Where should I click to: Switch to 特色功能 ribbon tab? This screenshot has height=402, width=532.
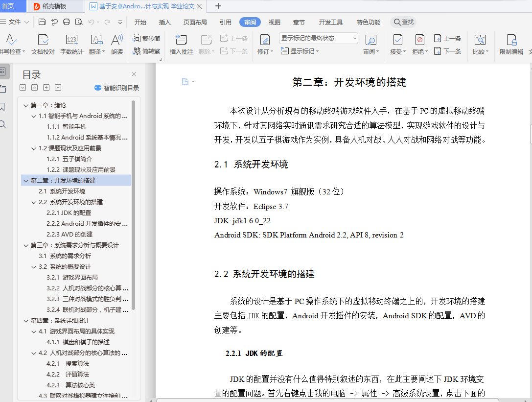pyautogui.click(x=368, y=22)
